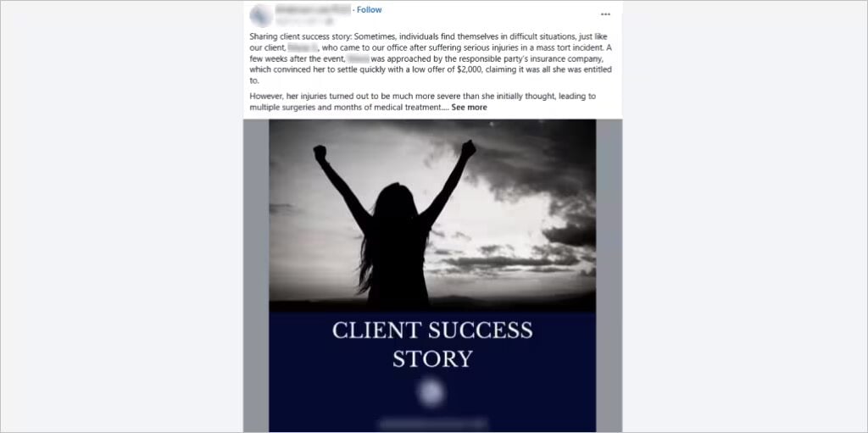Click the blurred circular logo in image
The height and width of the screenshot is (433, 868).
pyautogui.click(x=431, y=392)
